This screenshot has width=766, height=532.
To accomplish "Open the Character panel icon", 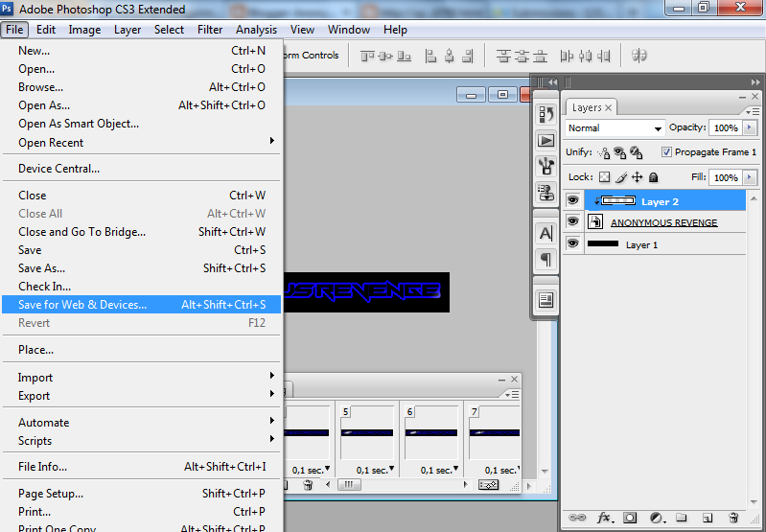I will (x=546, y=233).
